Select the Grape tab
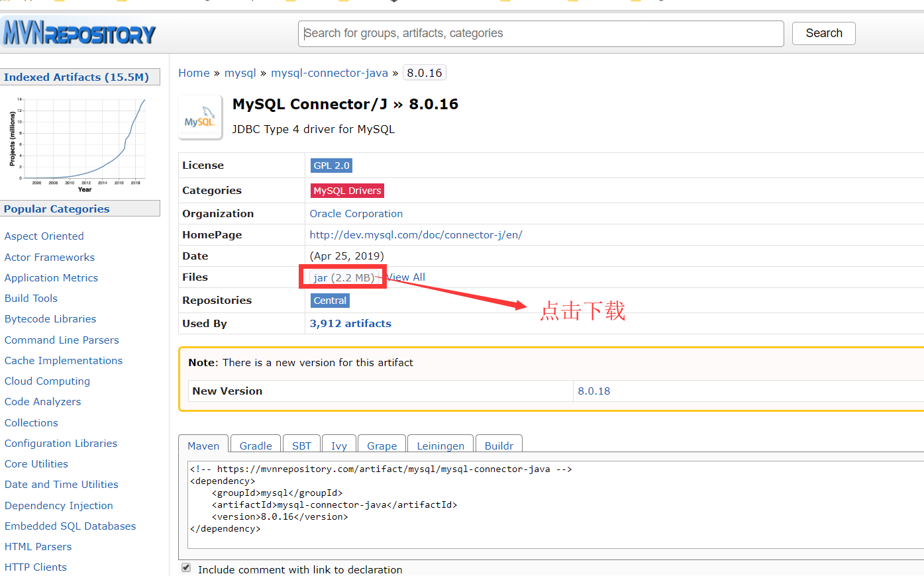Viewport: 924px width, 576px height. [x=382, y=446]
